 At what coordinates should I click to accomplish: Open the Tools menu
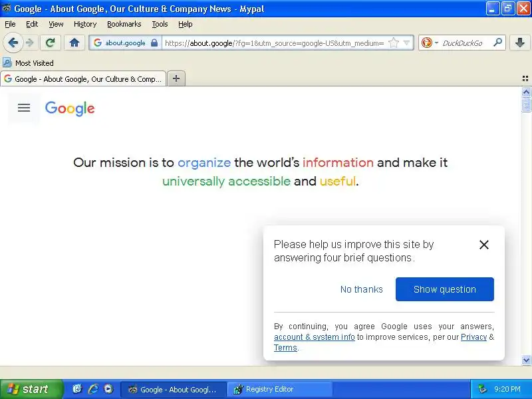pyautogui.click(x=160, y=24)
